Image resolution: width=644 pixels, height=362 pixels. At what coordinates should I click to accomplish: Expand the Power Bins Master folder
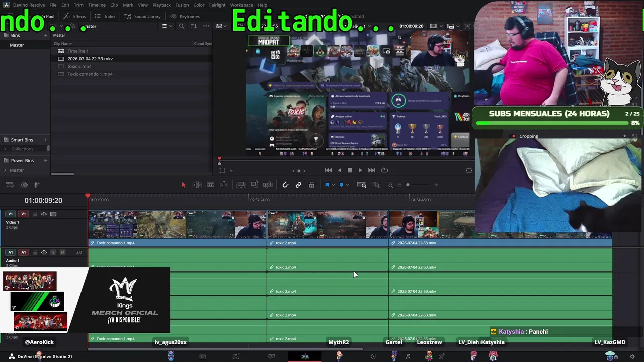tap(5, 170)
